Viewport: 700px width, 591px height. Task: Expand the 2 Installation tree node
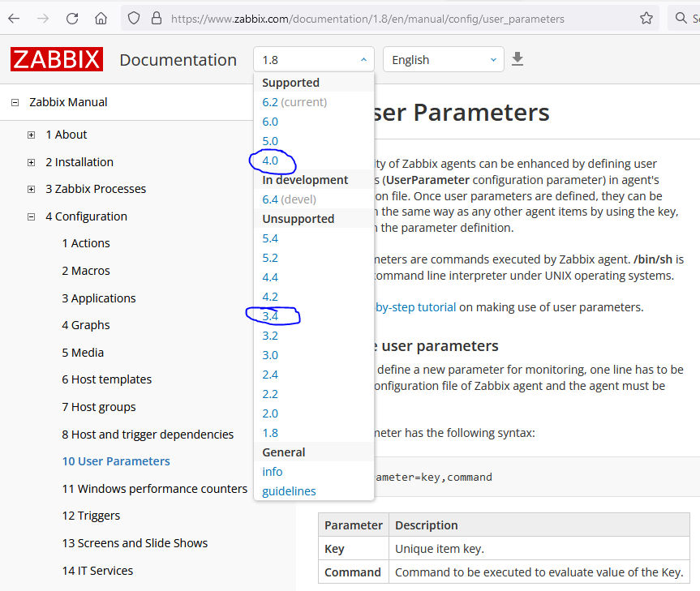pos(31,162)
